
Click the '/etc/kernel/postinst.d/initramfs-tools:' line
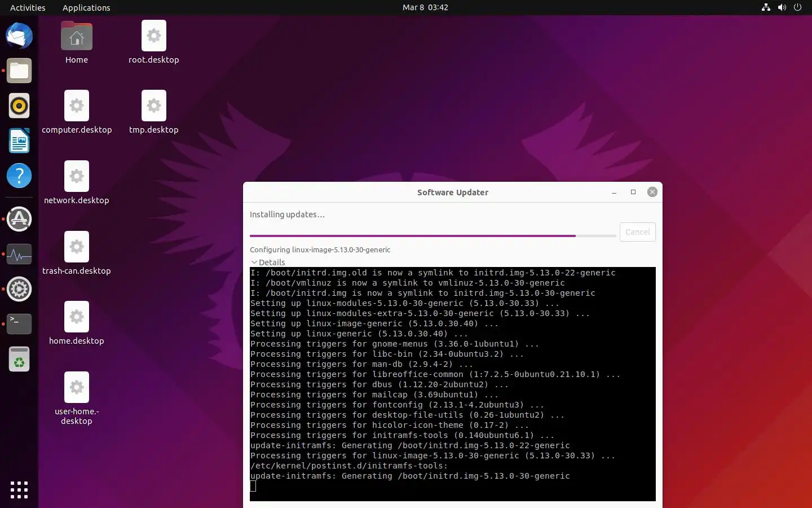[349, 466]
